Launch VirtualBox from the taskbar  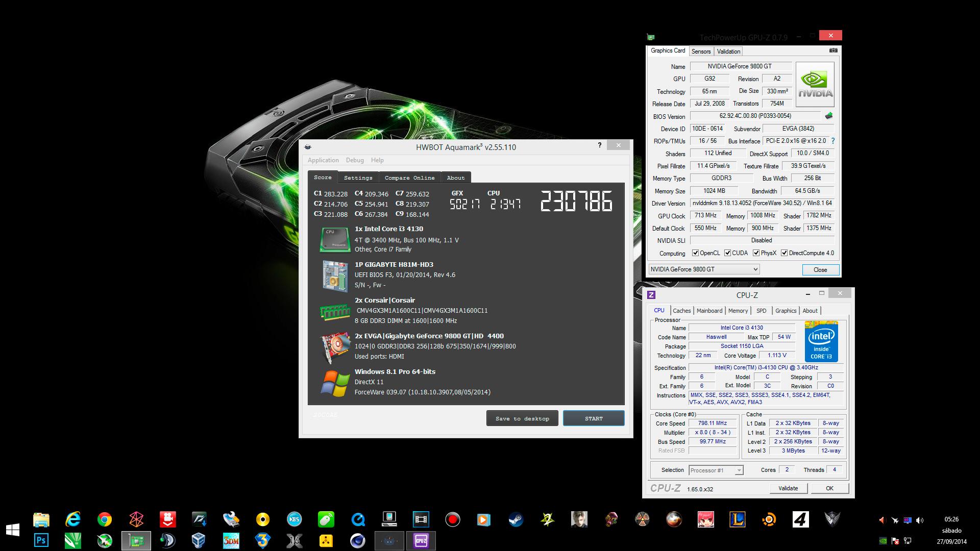(x=199, y=540)
